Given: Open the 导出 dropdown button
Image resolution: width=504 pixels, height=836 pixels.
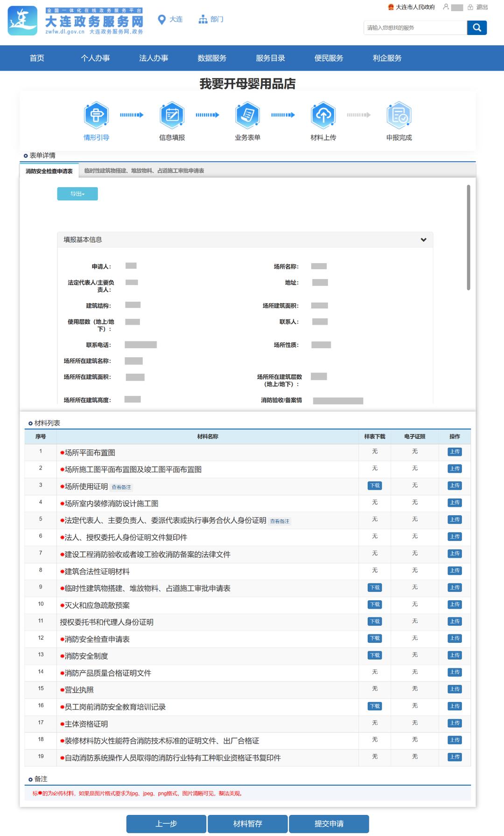Looking at the screenshot, I should coord(77,194).
